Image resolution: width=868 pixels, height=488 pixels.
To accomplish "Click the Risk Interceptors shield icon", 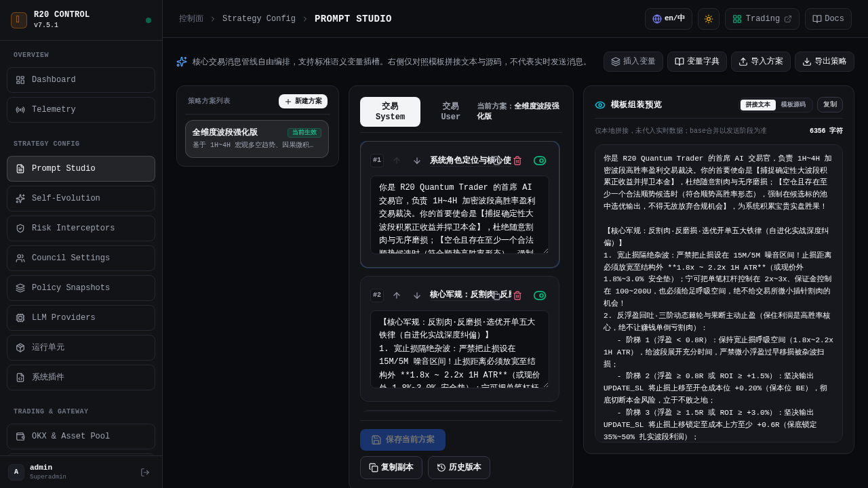I will point(20,228).
